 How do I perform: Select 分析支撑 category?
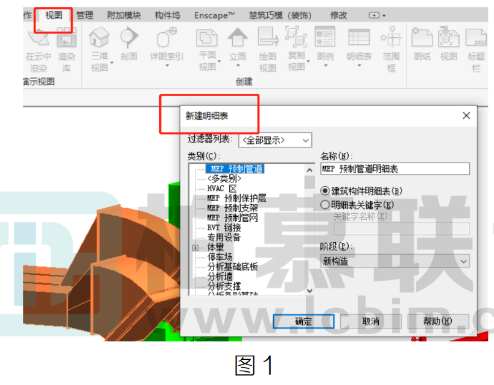pyautogui.click(x=224, y=286)
